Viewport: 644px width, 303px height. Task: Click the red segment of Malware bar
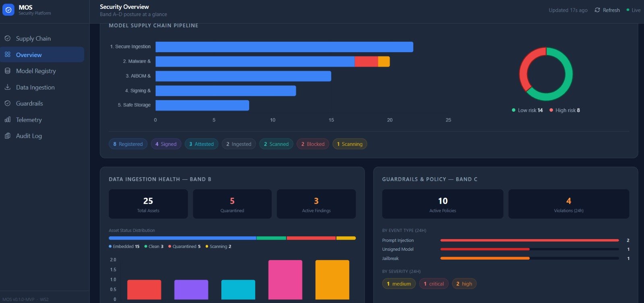pos(366,61)
